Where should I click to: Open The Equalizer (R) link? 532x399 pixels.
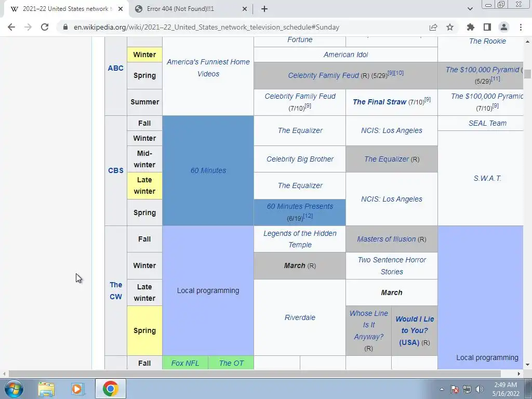pos(387,159)
